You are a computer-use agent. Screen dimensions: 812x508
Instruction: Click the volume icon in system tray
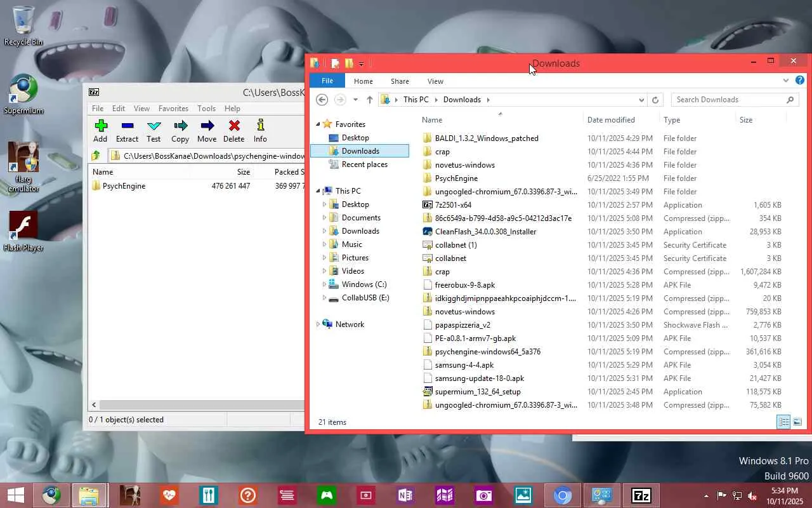tap(752, 496)
